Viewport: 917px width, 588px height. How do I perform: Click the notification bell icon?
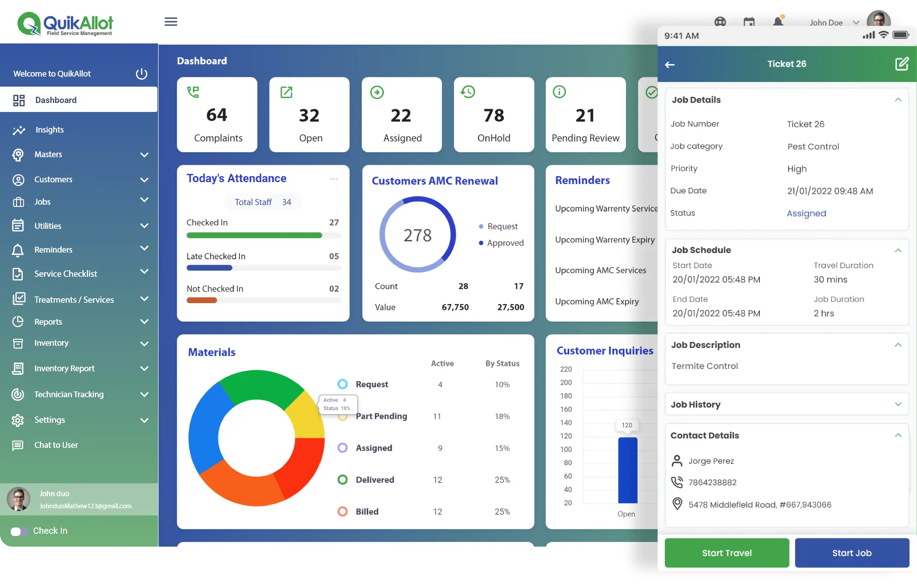779,21
